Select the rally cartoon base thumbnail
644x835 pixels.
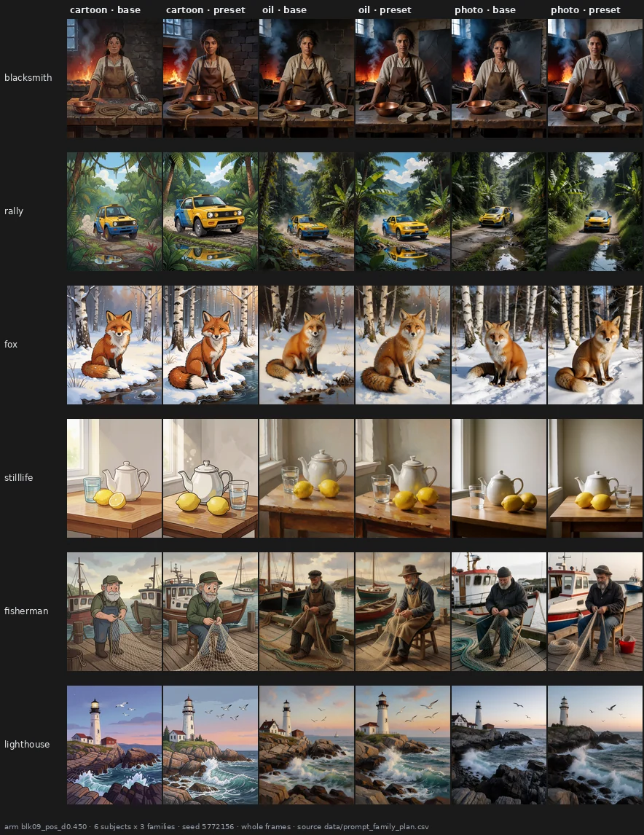[114, 212]
